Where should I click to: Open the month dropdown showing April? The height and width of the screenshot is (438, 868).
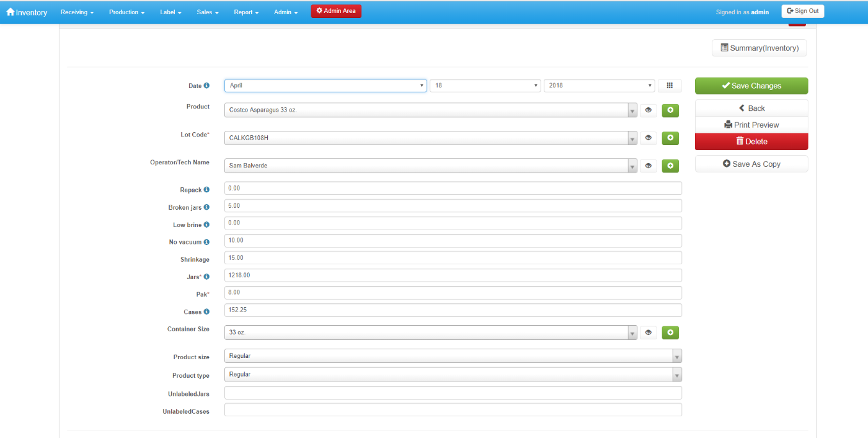pos(325,86)
